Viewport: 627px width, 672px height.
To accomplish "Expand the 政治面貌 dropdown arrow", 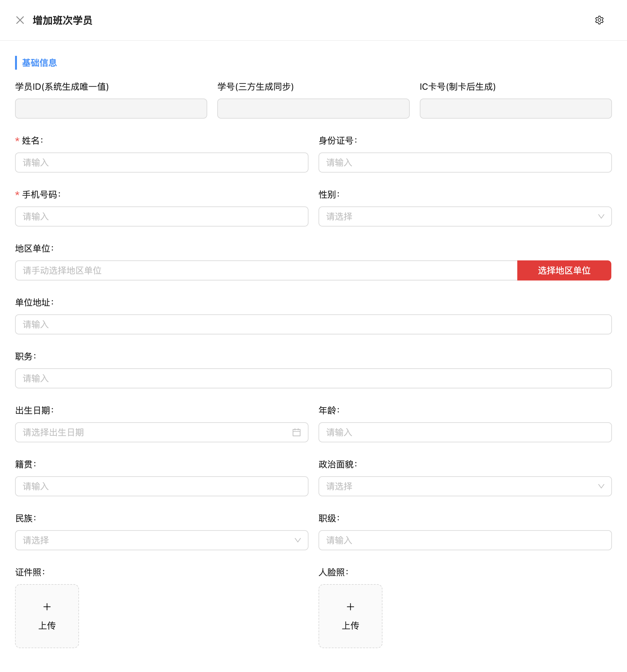I will (x=601, y=486).
